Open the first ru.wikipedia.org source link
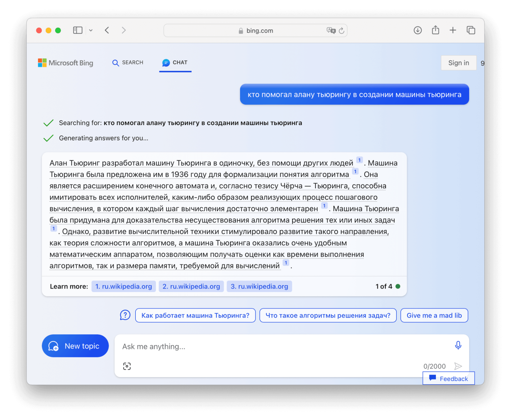511x420 pixels. coord(123,286)
